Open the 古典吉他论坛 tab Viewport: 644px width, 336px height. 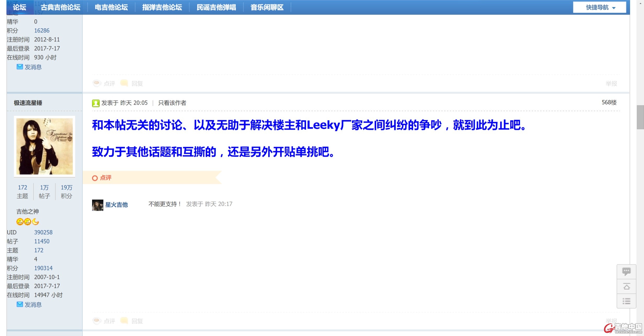point(60,7)
